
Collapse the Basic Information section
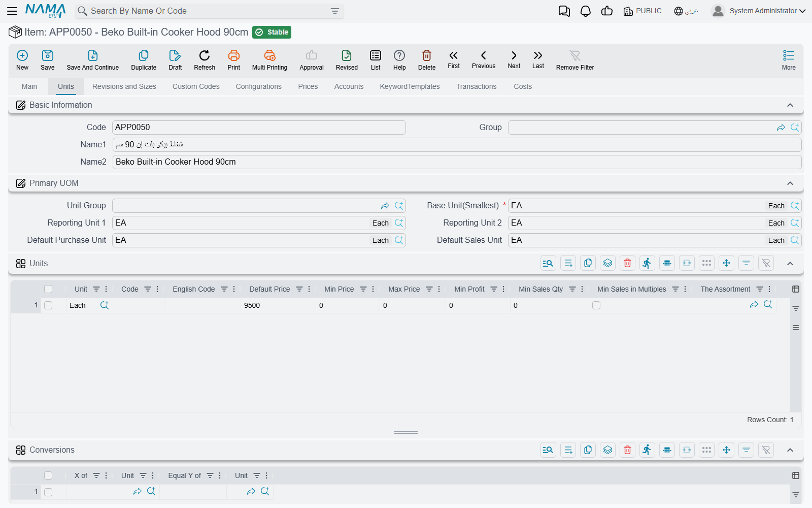click(790, 105)
